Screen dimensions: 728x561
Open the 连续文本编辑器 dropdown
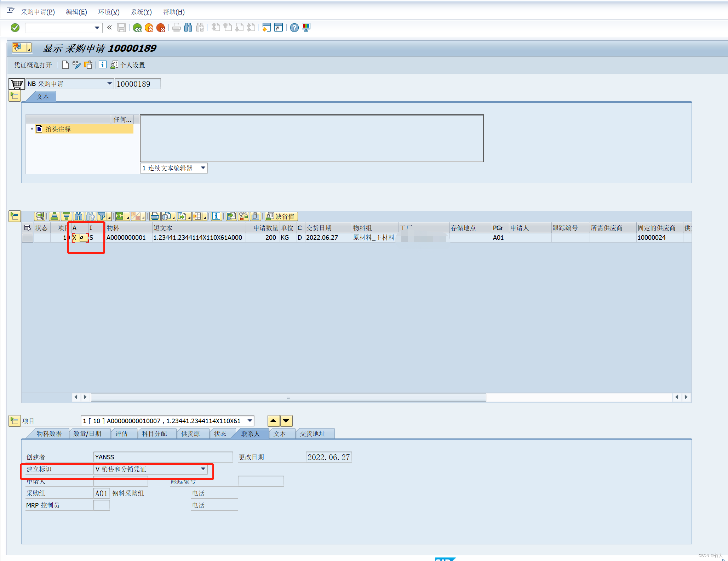[x=202, y=168]
